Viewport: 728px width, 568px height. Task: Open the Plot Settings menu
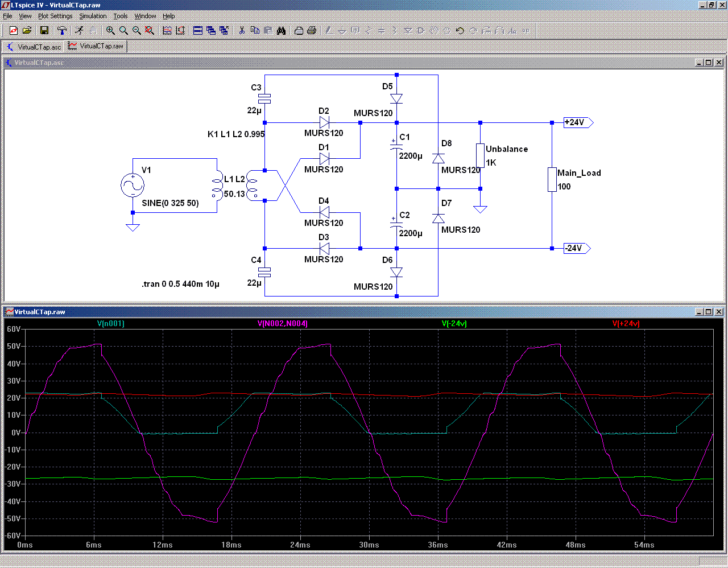pyautogui.click(x=55, y=16)
